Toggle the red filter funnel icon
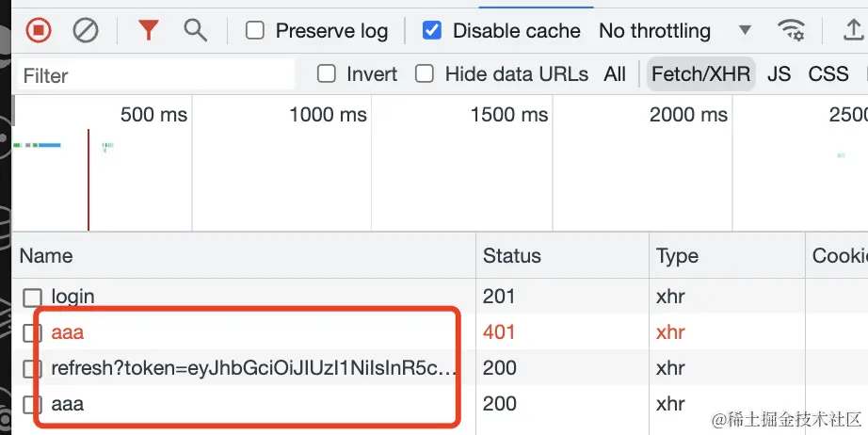The image size is (868, 435). pos(149,30)
